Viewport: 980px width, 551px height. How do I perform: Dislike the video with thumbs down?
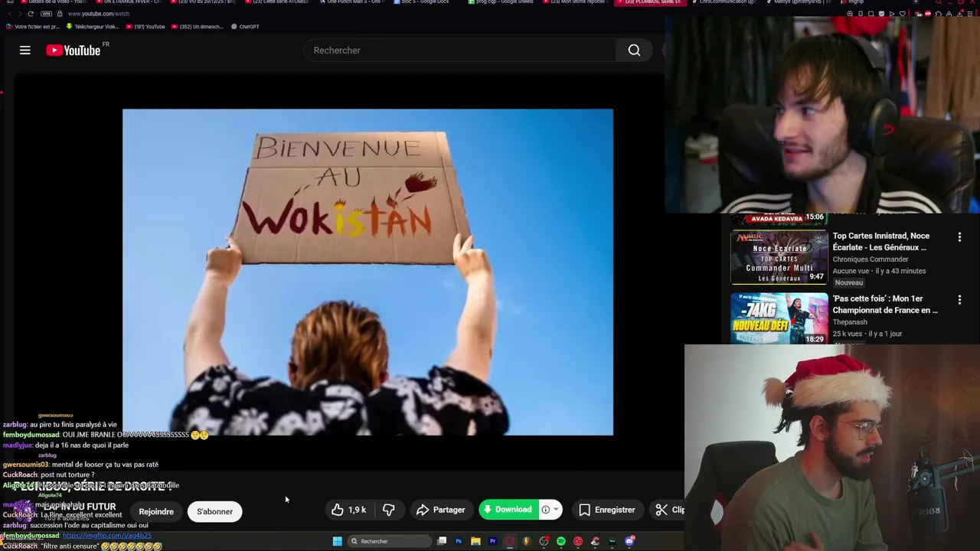point(389,510)
